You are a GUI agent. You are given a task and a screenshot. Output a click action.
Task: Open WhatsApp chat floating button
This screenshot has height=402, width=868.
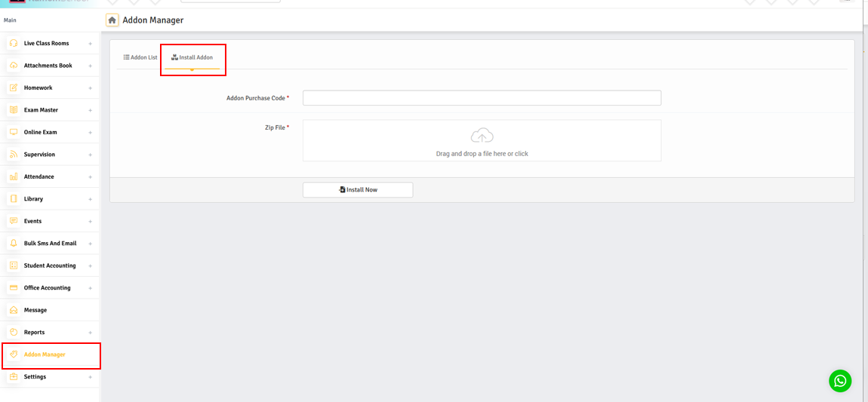839,381
